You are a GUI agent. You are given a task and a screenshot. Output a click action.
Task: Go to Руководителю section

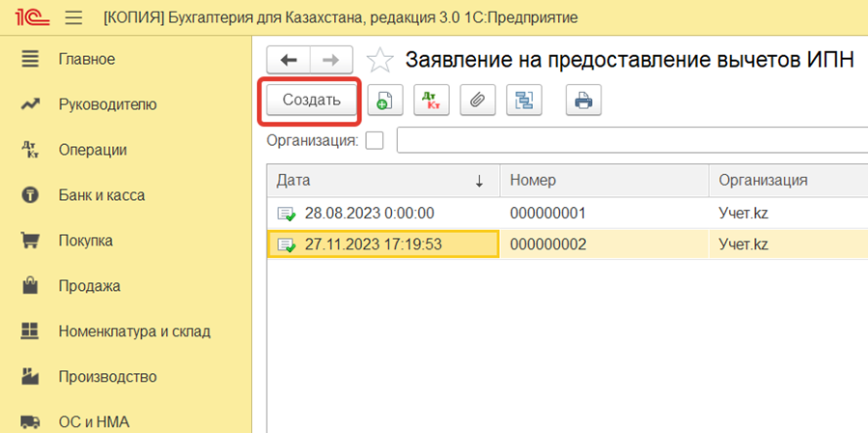point(106,104)
